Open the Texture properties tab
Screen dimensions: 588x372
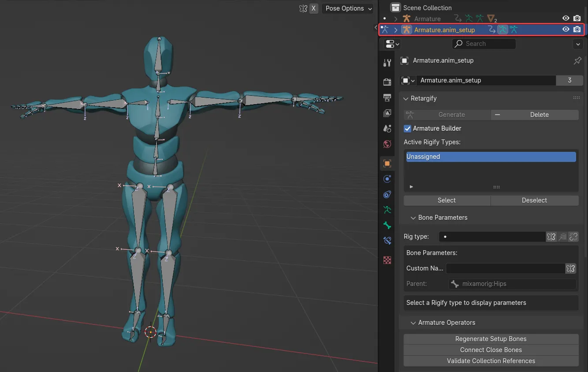[x=387, y=260]
